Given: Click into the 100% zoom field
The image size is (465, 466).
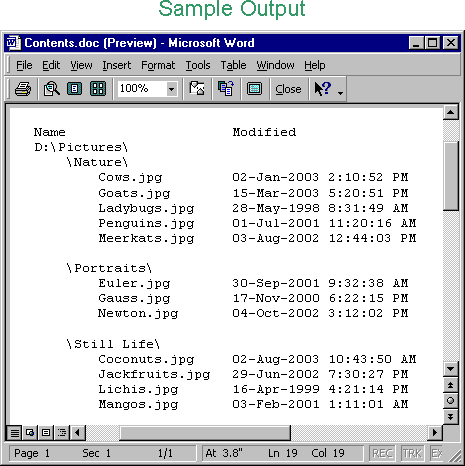Looking at the screenshot, I should click(x=142, y=89).
